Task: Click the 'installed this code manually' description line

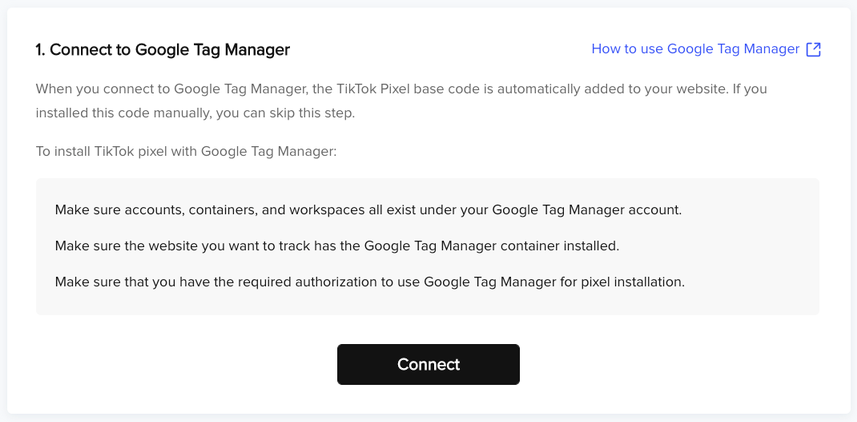Action: [195, 114]
